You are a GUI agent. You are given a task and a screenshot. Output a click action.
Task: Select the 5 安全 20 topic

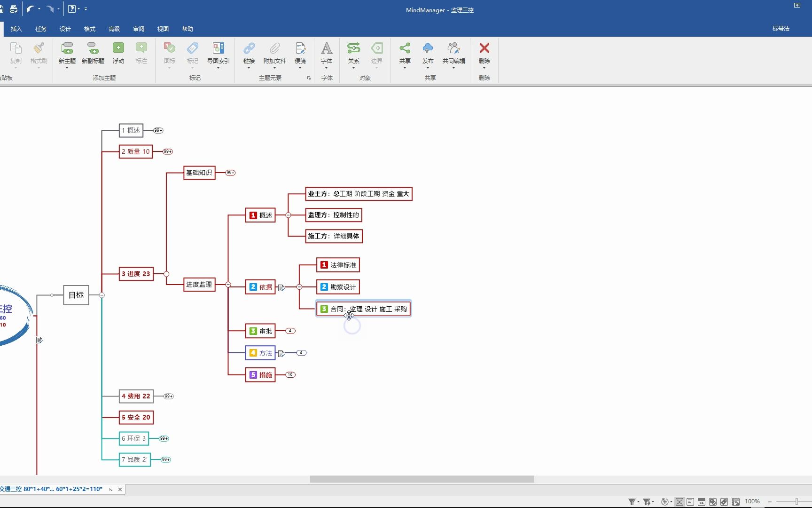pyautogui.click(x=136, y=417)
